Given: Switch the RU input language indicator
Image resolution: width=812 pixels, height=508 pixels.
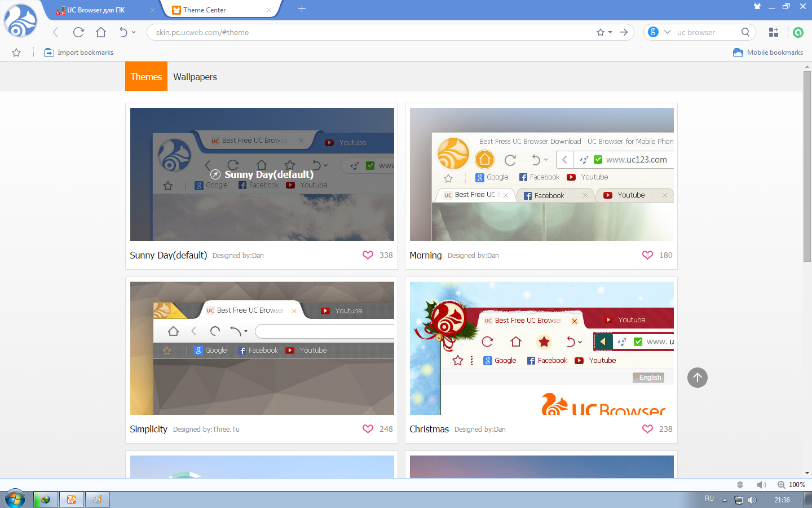Looking at the screenshot, I should [x=709, y=499].
